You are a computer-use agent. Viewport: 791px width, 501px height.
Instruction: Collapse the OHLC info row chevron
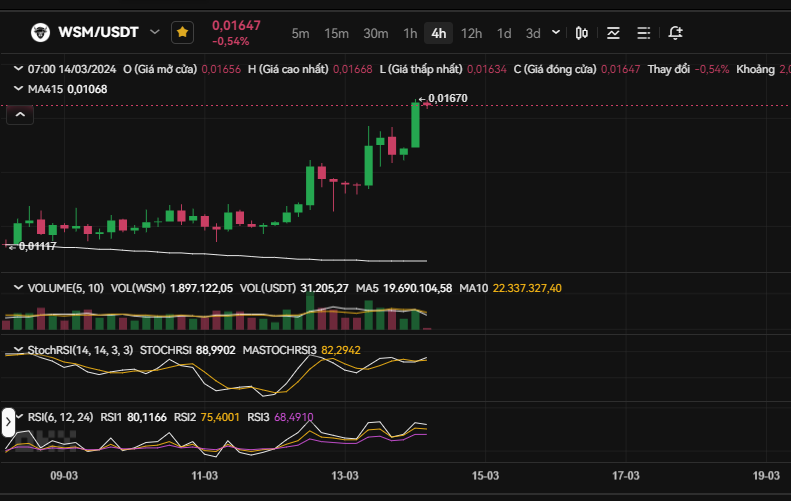[x=18, y=68]
